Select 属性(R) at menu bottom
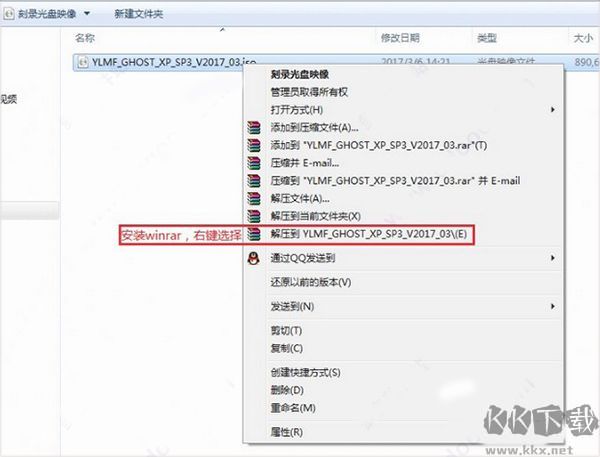Screen dimensions: 600x457 (287, 433)
